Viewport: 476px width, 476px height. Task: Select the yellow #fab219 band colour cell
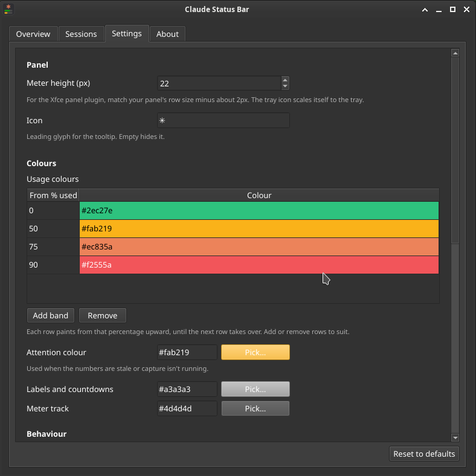[259, 228]
